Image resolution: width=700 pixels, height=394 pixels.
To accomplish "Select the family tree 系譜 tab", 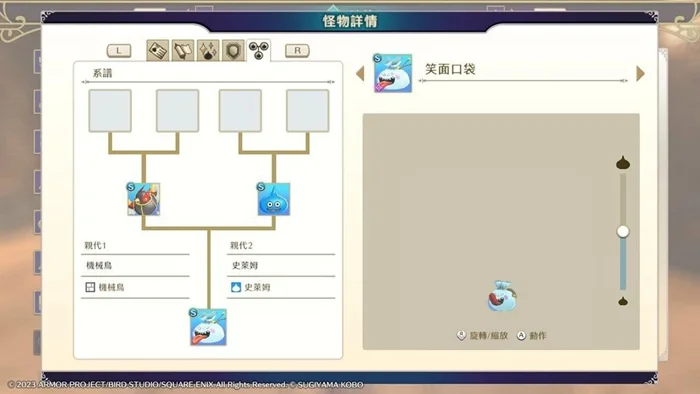I will pos(258,50).
